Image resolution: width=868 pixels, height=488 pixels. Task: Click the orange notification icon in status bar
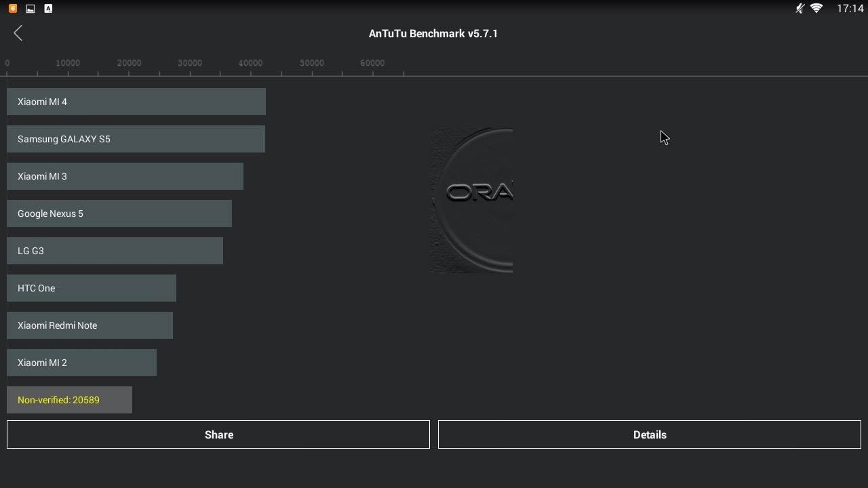pos(12,9)
